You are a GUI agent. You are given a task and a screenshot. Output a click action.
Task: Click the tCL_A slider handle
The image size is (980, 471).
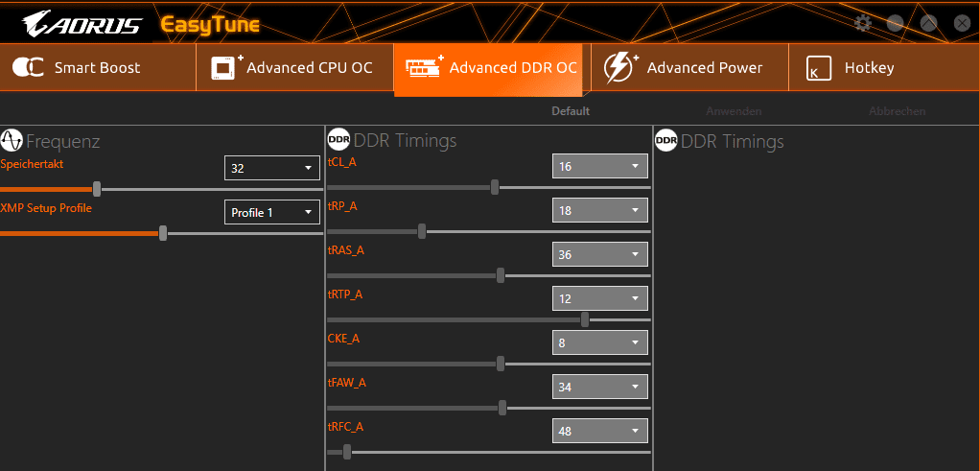pos(495,187)
